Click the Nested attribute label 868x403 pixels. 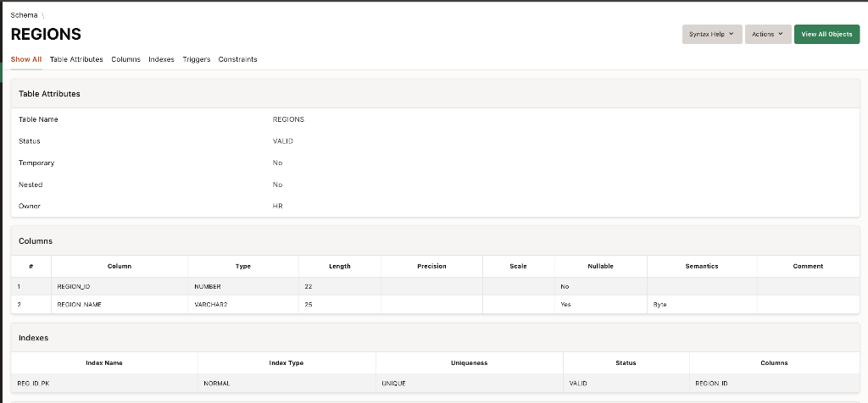pyautogui.click(x=31, y=185)
